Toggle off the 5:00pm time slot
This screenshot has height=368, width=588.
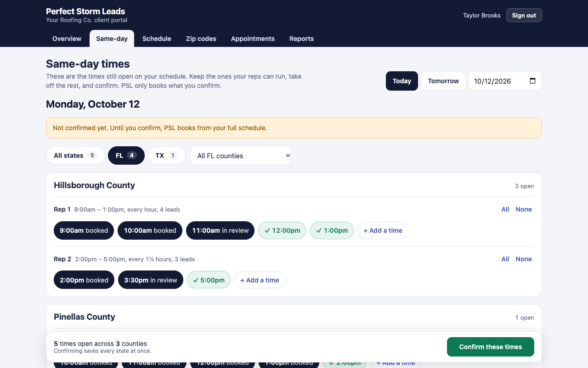click(x=209, y=280)
